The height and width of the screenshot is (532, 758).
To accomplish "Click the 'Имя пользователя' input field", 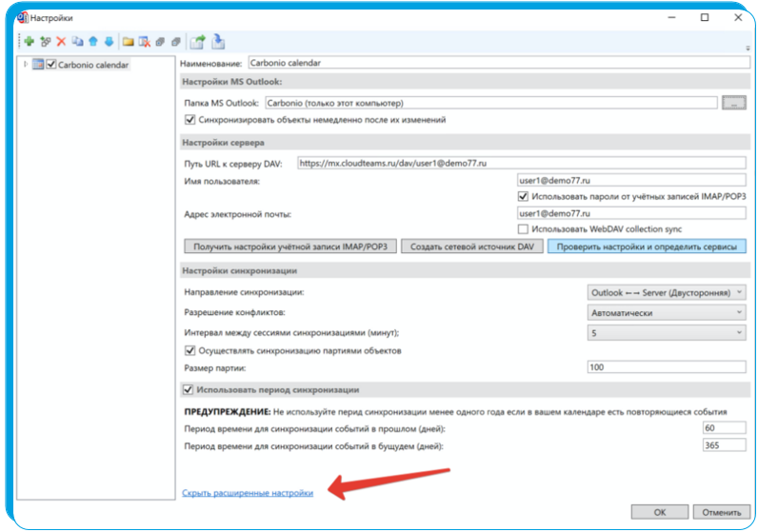I will coord(631,180).
